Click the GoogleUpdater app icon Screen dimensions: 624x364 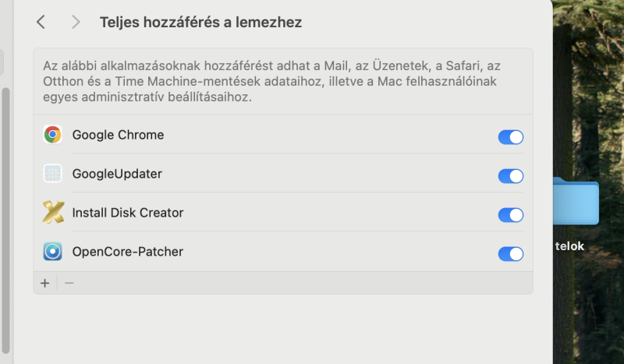[x=52, y=174]
